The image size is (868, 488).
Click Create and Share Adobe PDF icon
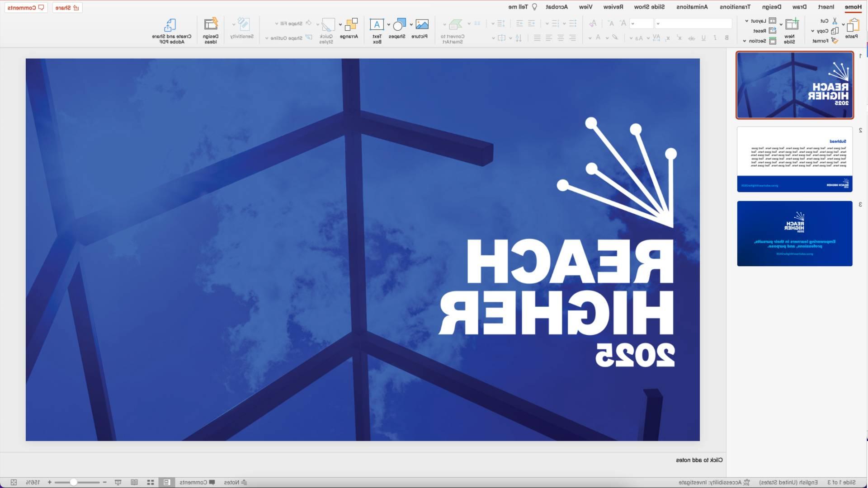170,24
